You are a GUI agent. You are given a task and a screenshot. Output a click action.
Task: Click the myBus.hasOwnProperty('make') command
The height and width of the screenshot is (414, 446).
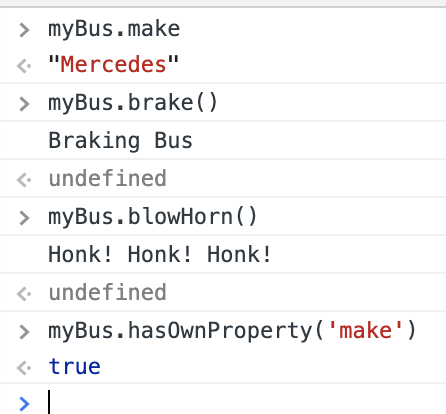[x=232, y=331]
